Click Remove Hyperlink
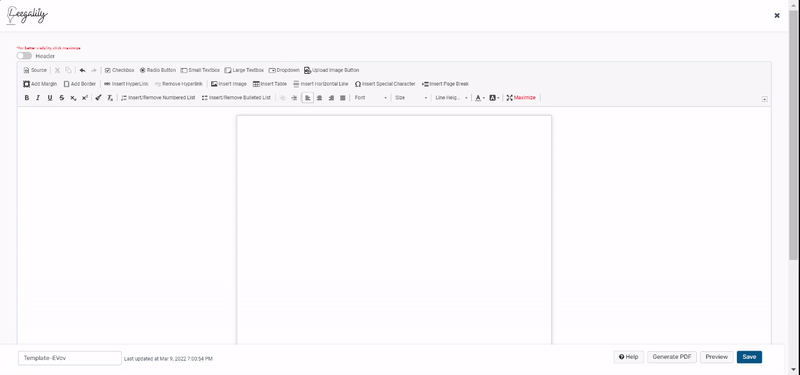This screenshot has width=800, height=375. pyautogui.click(x=179, y=84)
